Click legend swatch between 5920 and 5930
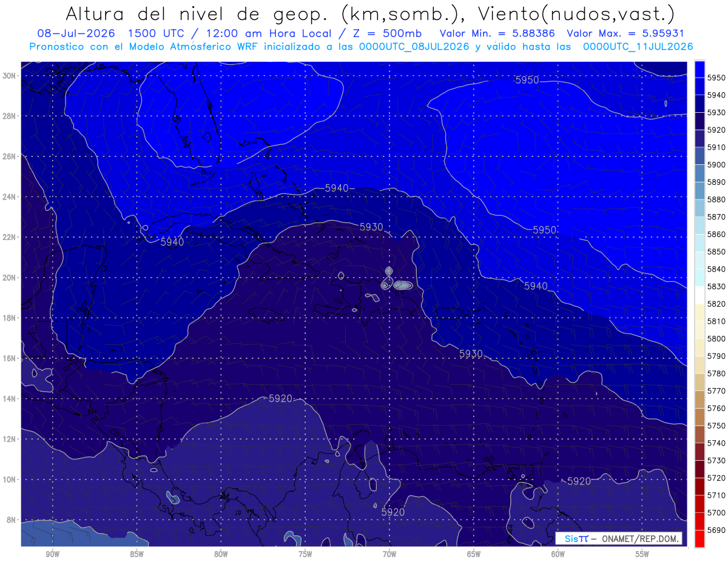 click(x=699, y=121)
